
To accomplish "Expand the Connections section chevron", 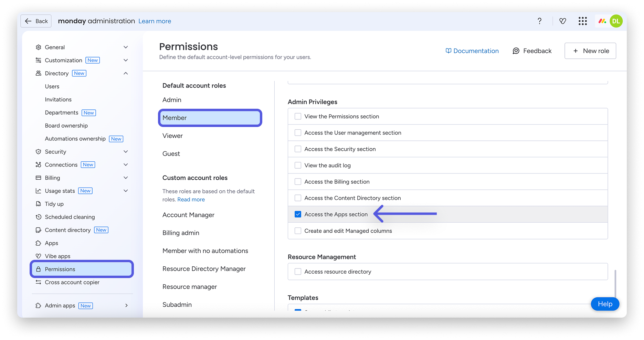I will coord(126,165).
